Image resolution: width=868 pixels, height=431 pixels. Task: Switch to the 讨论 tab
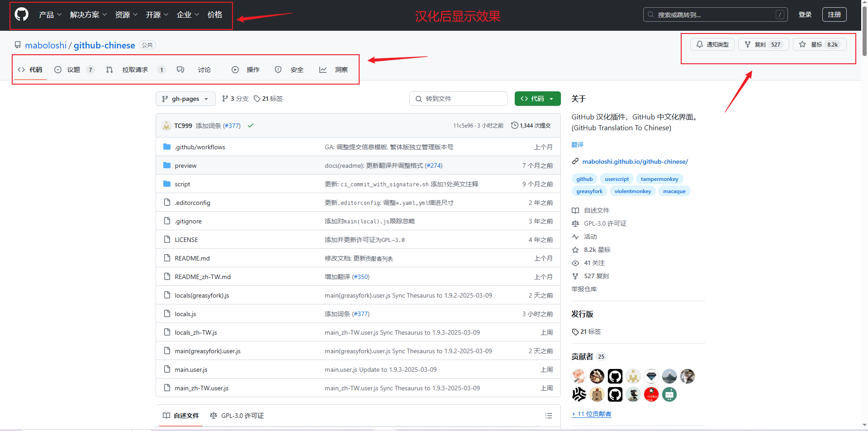(194, 70)
